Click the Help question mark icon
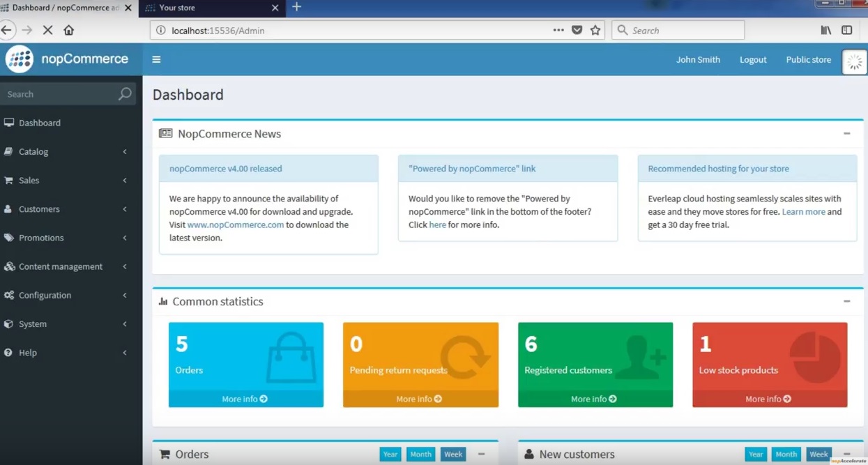This screenshot has height=465, width=868. point(8,353)
